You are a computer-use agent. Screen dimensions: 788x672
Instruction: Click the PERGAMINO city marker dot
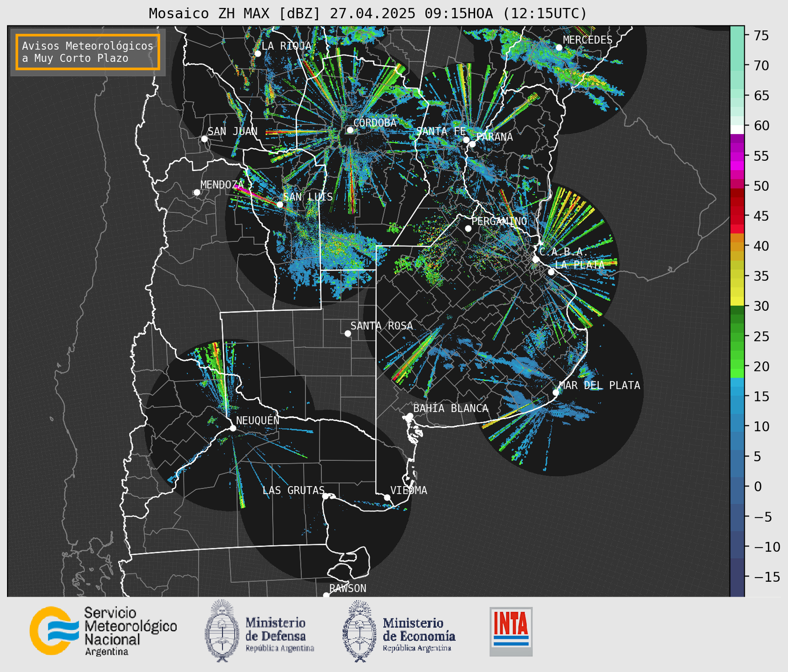click(x=468, y=229)
